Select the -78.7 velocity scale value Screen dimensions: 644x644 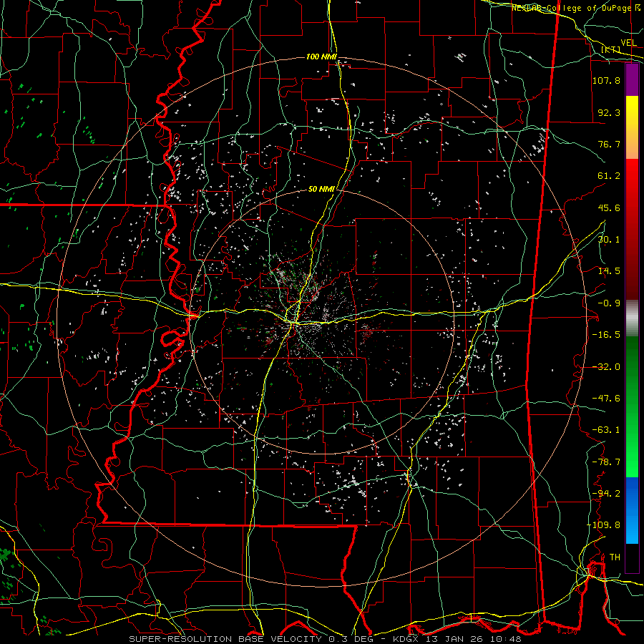coord(606,462)
